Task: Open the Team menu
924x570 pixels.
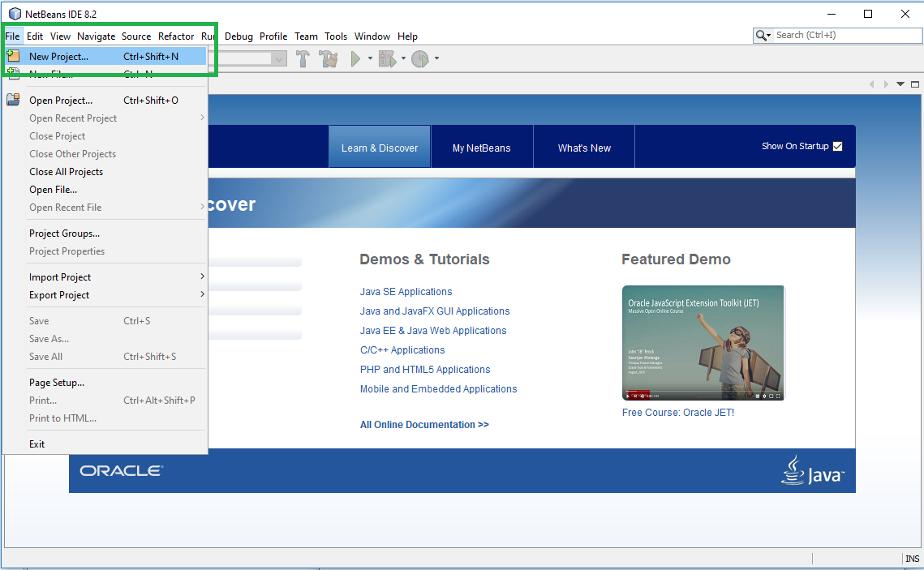Action: tap(306, 36)
